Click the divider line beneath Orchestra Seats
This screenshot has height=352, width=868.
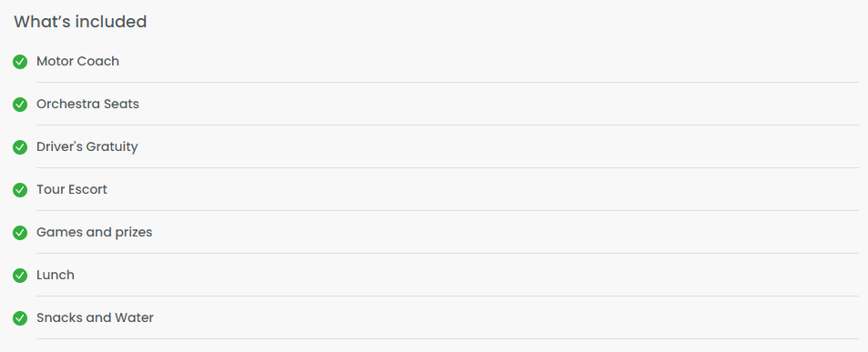tap(447, 126)
